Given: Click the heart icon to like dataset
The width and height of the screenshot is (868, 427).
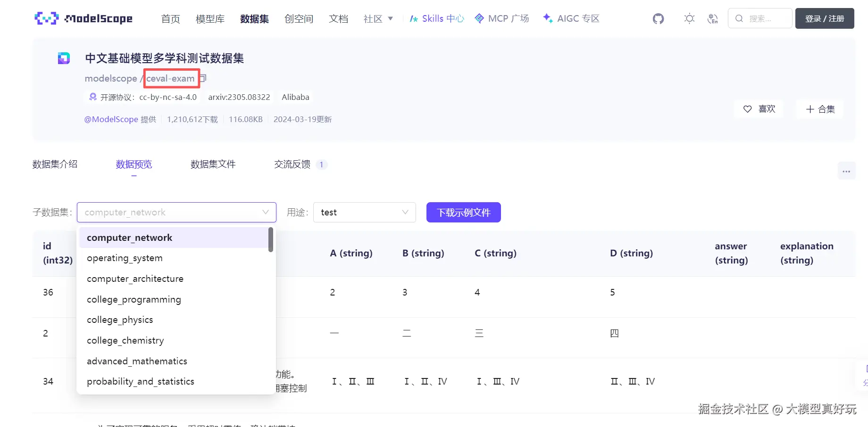Looking at the screenshot, I should [x=748, y=109].
